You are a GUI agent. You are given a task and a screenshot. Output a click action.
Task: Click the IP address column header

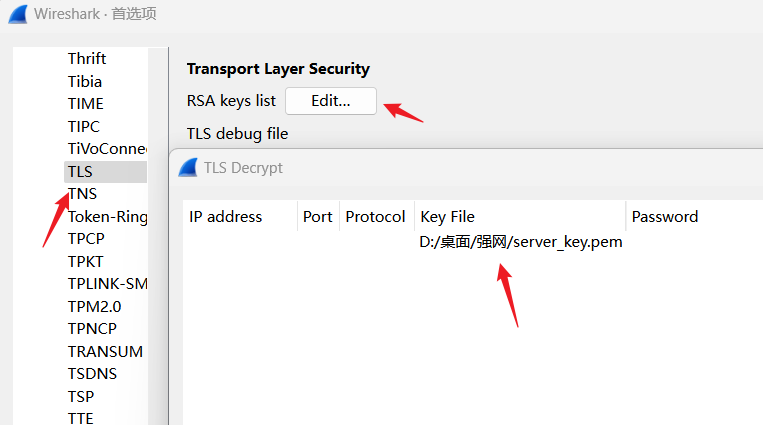pos(226,217)
